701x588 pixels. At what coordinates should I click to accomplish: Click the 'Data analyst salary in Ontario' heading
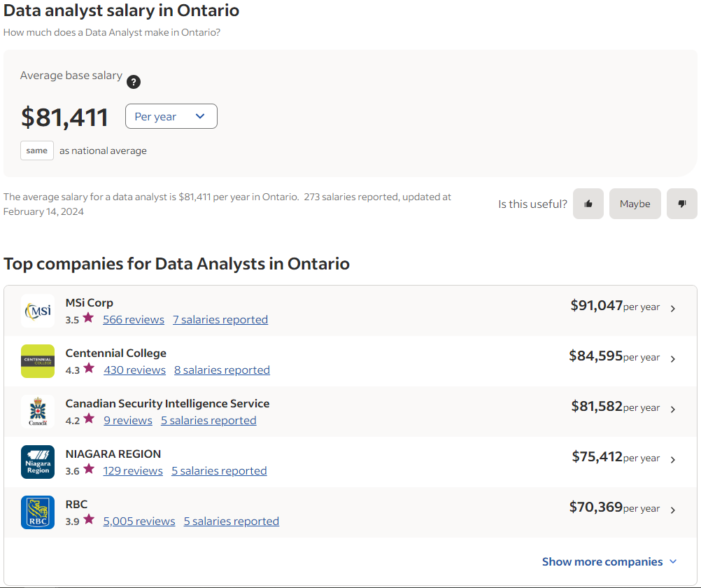(x=121, y=10)
